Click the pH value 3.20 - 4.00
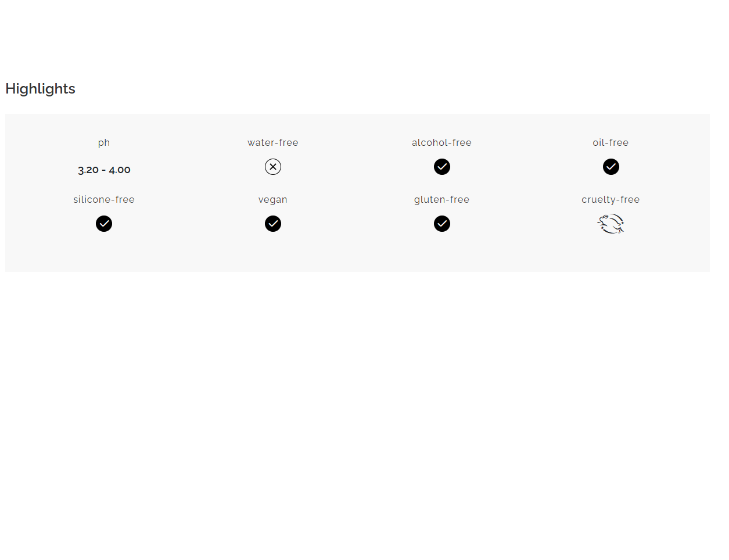The image size is (729, 560). (105, 170)
